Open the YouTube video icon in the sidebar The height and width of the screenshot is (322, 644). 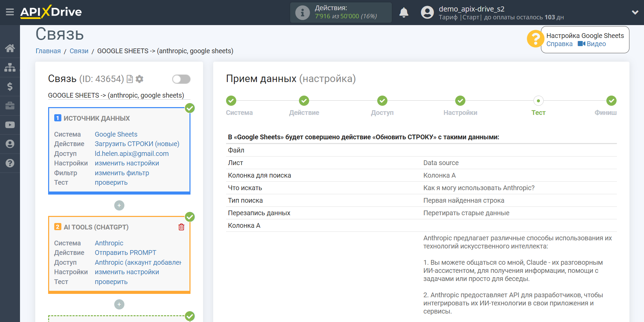click(x=10, y=125)
